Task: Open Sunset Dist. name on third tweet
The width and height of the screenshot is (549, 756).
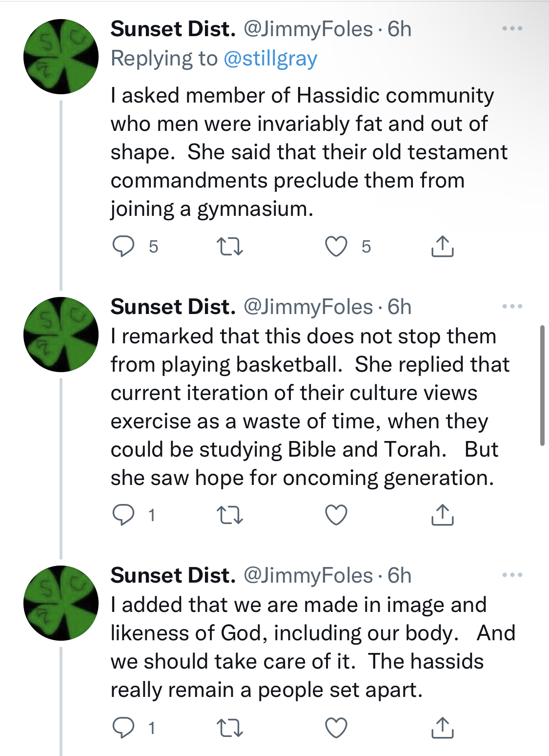Action: coord(173,575)
